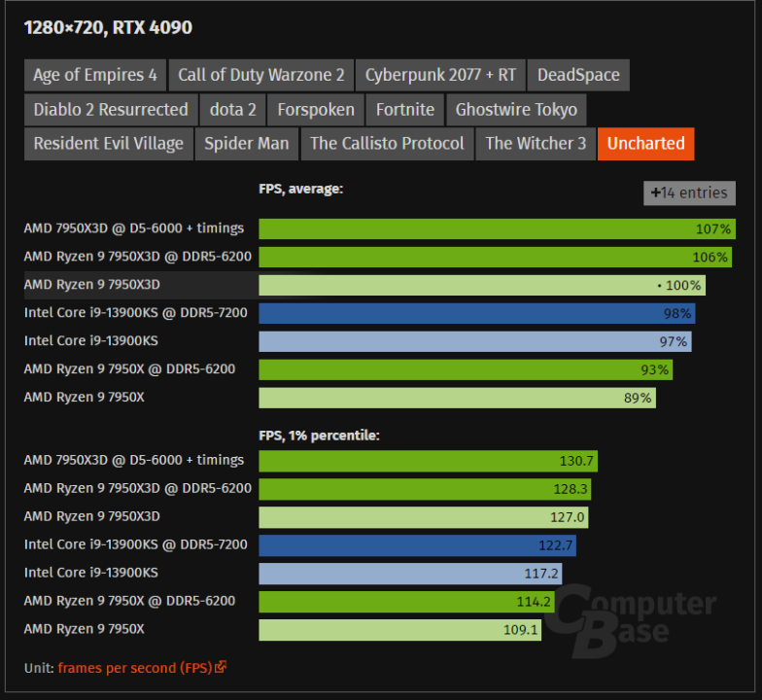Select the DeadSpace game tab

coord(578,76)
